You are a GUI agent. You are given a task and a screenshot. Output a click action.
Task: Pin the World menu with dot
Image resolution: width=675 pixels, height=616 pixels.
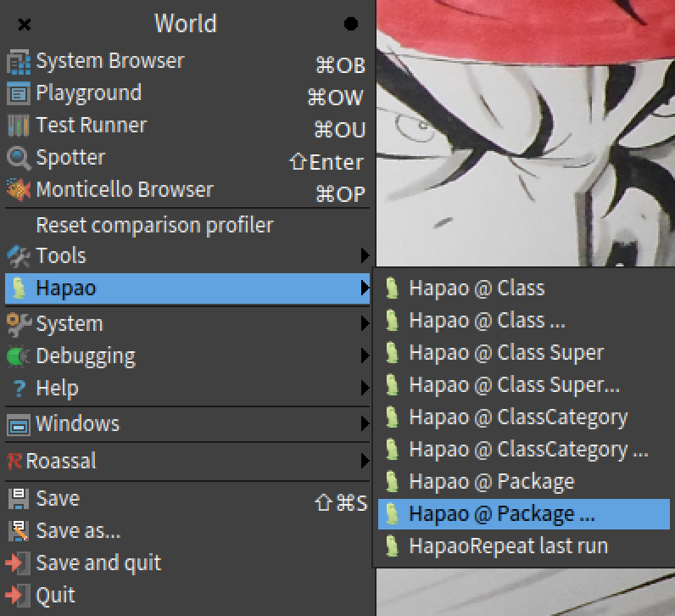[x=351, y=24]
